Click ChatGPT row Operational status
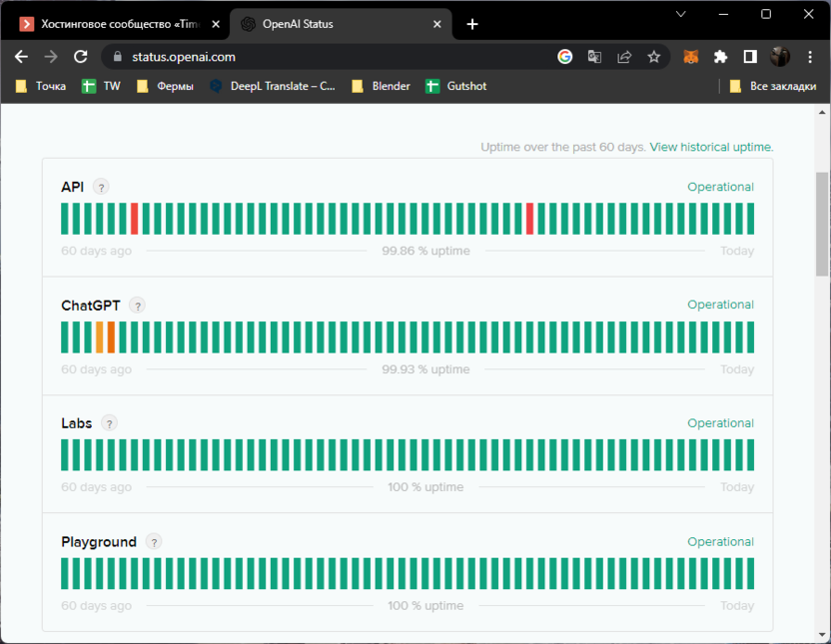Image resolution: width=831 pixels, height=644 pixels. pos(720,306)
